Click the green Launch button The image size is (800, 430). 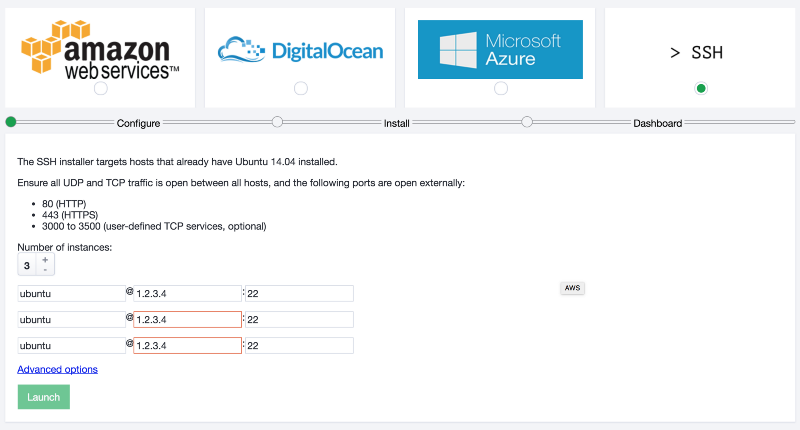tap(43, 397)
